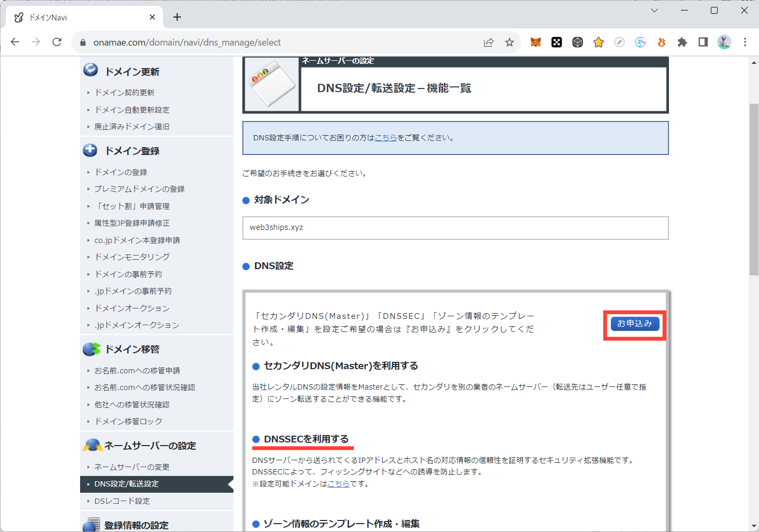
Task: Open DNSSEC supported domains こちら link
Action: coord(338,484)
